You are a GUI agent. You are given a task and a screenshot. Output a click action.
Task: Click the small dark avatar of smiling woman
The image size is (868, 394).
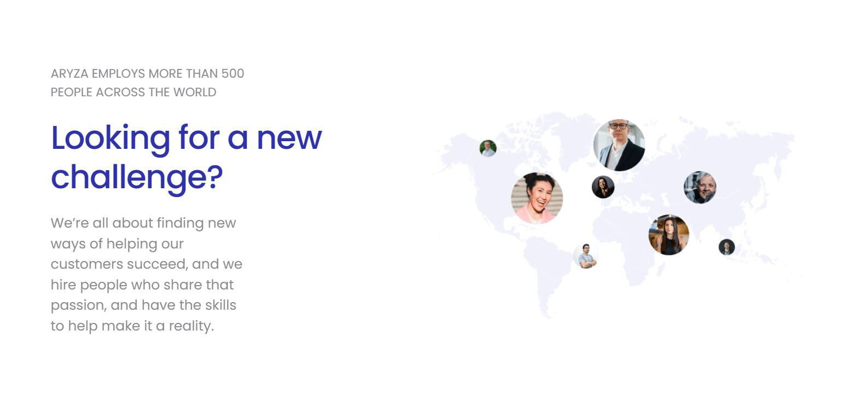(x=603, y=187)
